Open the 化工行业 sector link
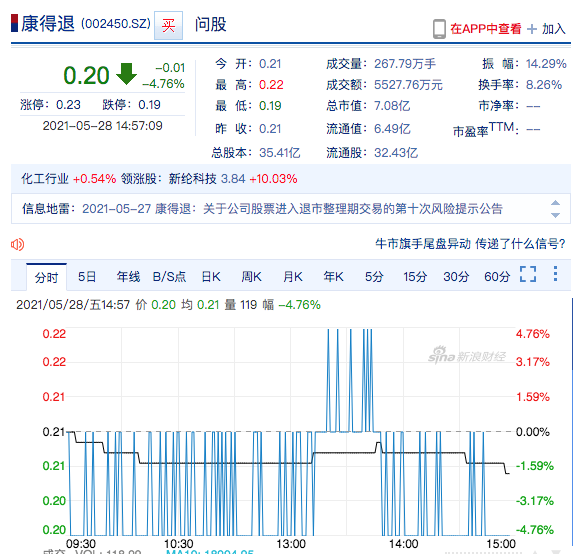 45,179
